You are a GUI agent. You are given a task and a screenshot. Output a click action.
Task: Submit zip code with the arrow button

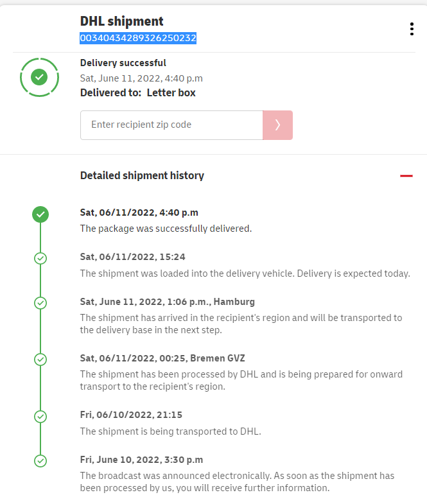(277, 125)
